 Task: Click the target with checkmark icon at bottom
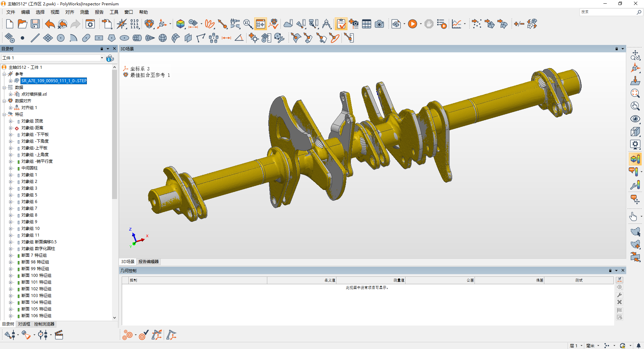pyautogui.click(x=144, y=335)
